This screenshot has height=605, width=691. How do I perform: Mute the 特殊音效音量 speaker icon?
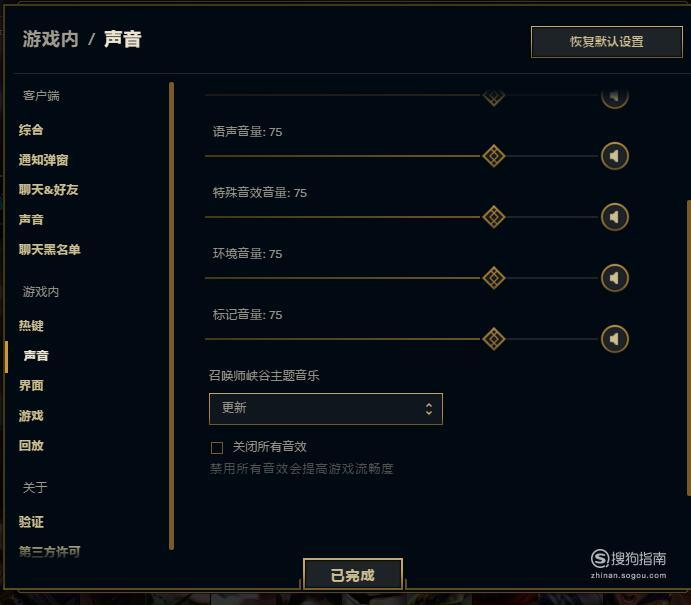614,217
